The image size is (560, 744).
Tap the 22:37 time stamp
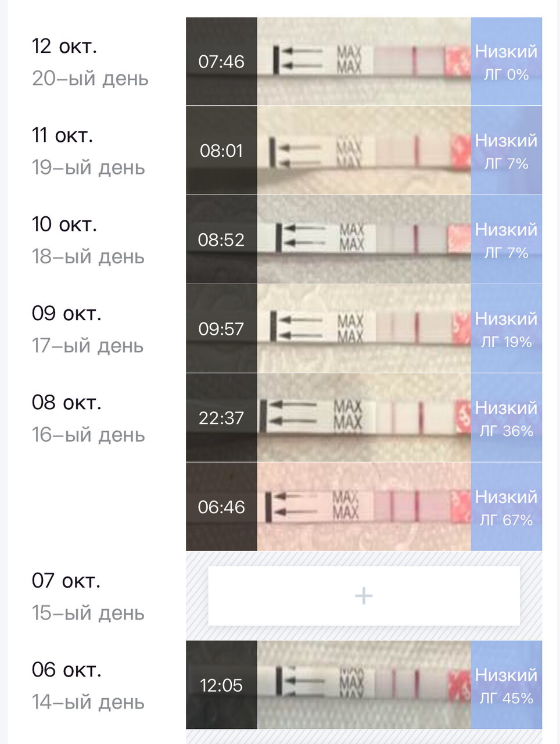[221, 418]
